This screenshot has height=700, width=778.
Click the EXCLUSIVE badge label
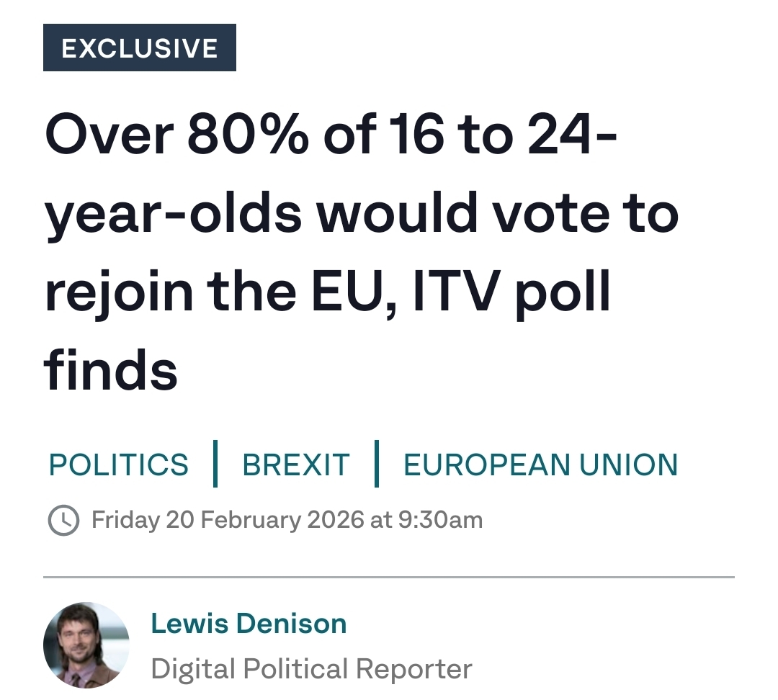(x=140, y=48)
